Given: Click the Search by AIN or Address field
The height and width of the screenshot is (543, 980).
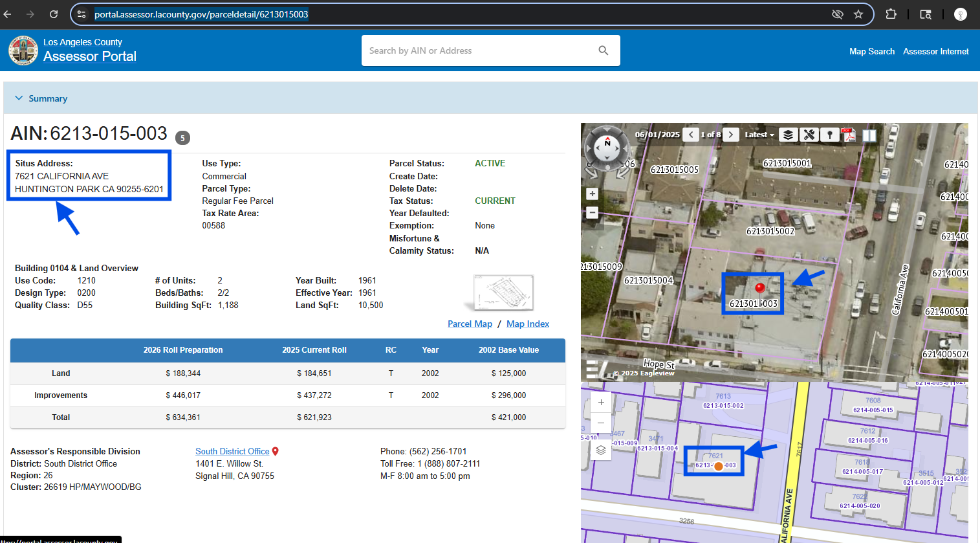Looking at the screenshot, I should [479, 50].
